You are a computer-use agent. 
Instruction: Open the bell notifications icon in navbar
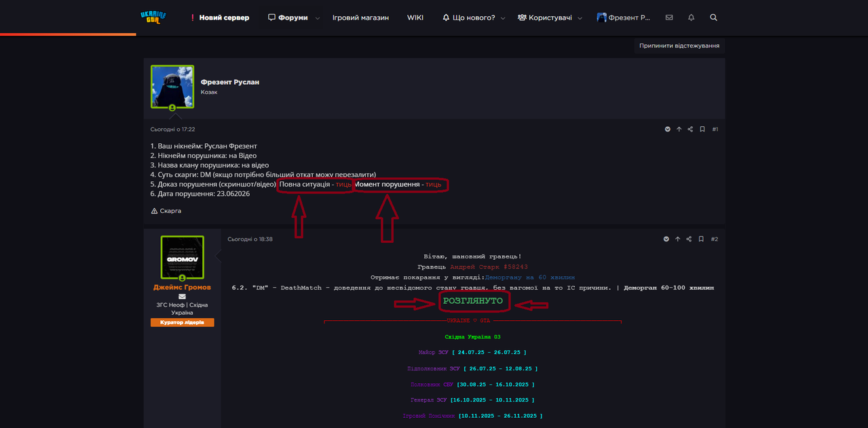click(x=691, y=18)
